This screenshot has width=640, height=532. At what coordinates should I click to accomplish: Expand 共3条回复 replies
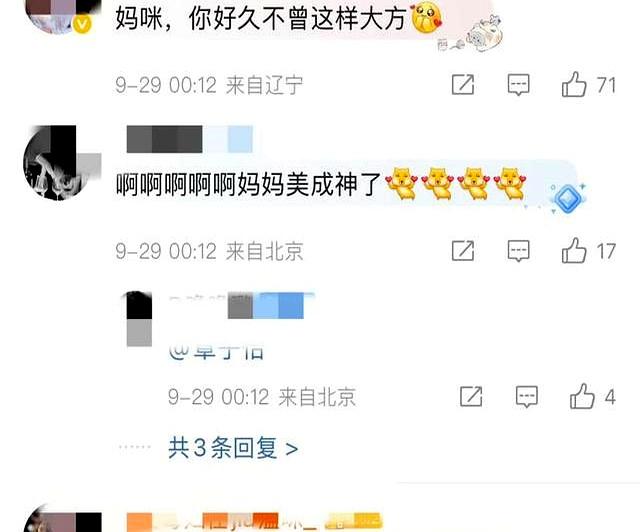coord(233,448)
